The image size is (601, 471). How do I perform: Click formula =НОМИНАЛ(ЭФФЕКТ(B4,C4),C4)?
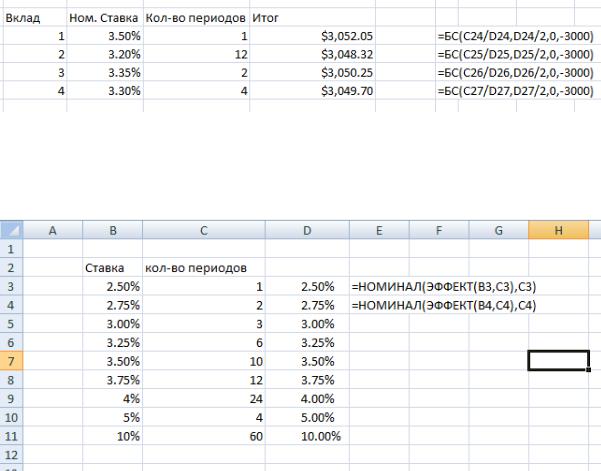pyautogui.click(x=443, y=305)
